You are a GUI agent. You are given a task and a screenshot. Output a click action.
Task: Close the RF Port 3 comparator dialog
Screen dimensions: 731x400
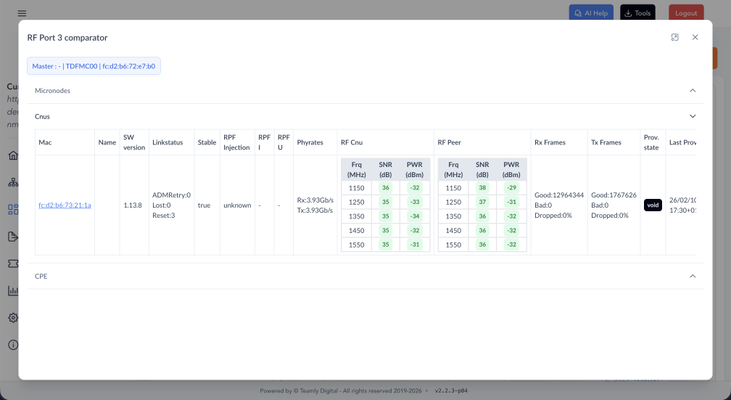(x=695, y=37)
